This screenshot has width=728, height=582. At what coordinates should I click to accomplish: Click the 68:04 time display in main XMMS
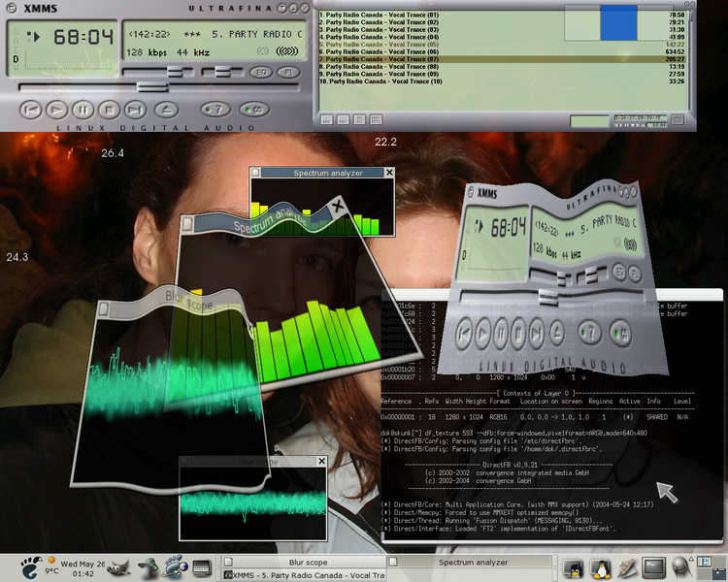pyautogui.click(x=83, y=37)
